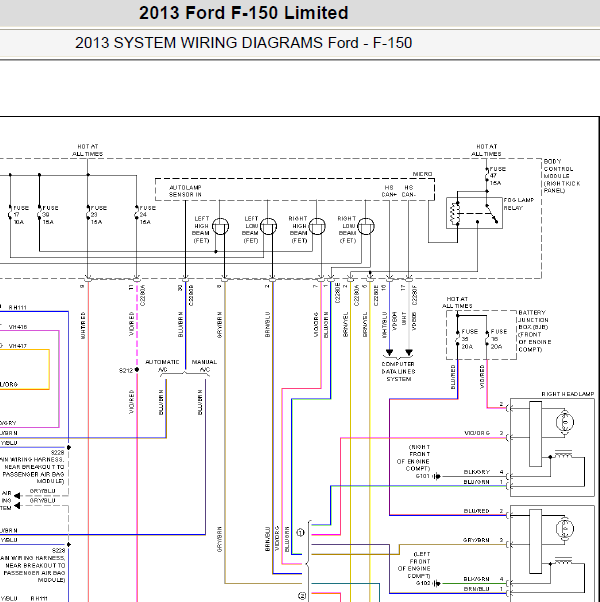The width and height of the screenshot is (600, 602).
Task: Click the 'C2280D' connector label
Action: coord(191,295)
